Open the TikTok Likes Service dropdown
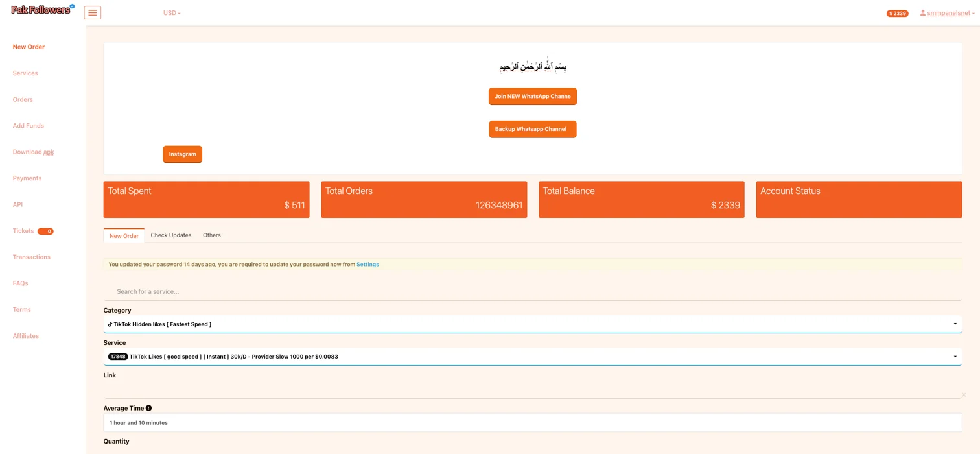This screenshot has height=454, width=980. 954,356
